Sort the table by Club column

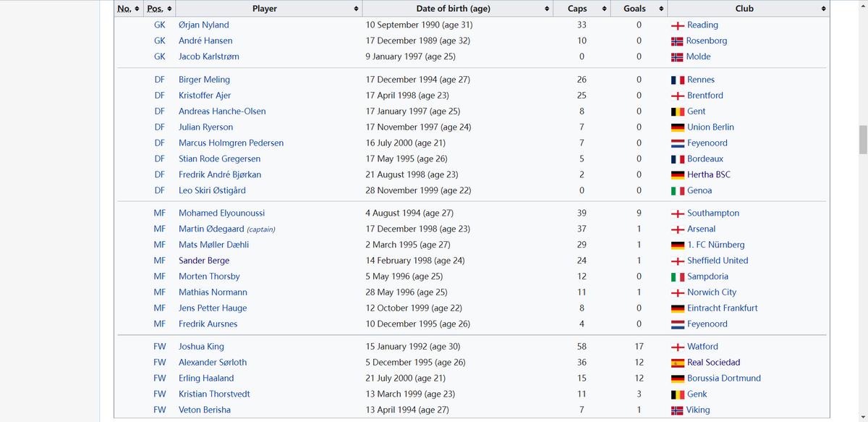823,9
